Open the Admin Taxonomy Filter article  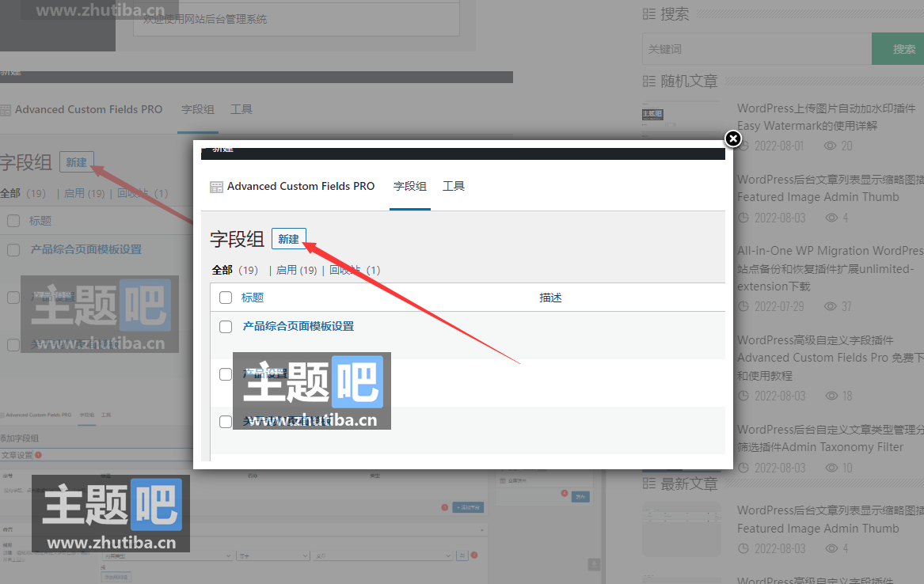[830, 438]
